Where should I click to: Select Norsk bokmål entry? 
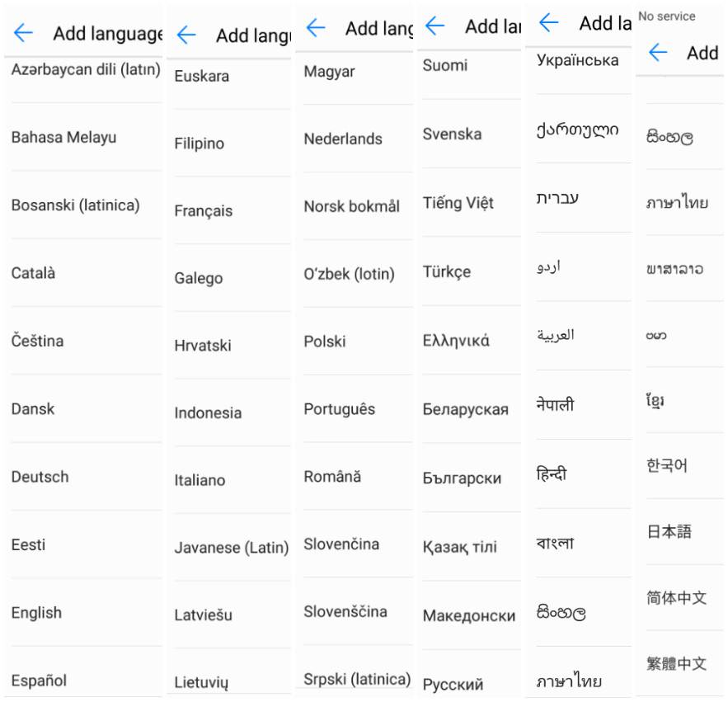(x=351, y=206)
